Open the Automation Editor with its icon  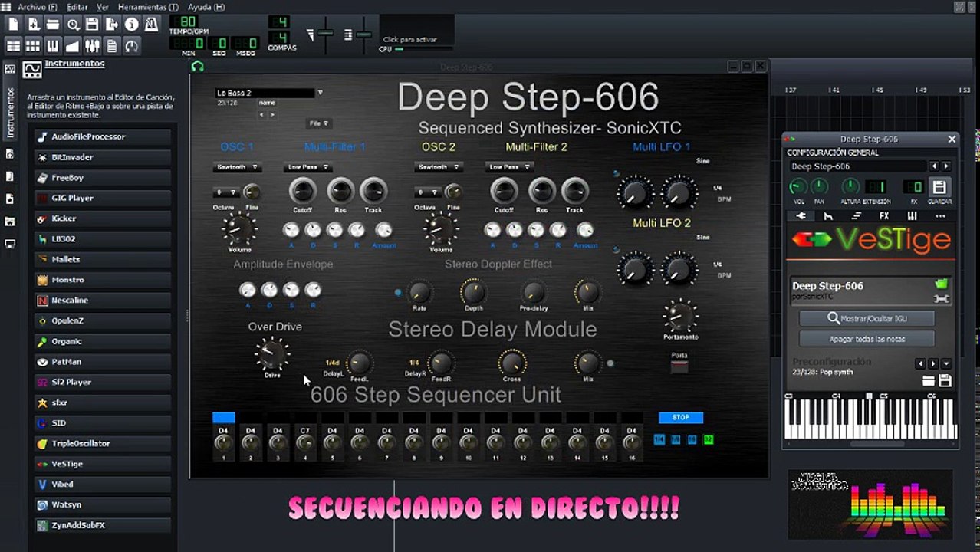coord(73,46)
